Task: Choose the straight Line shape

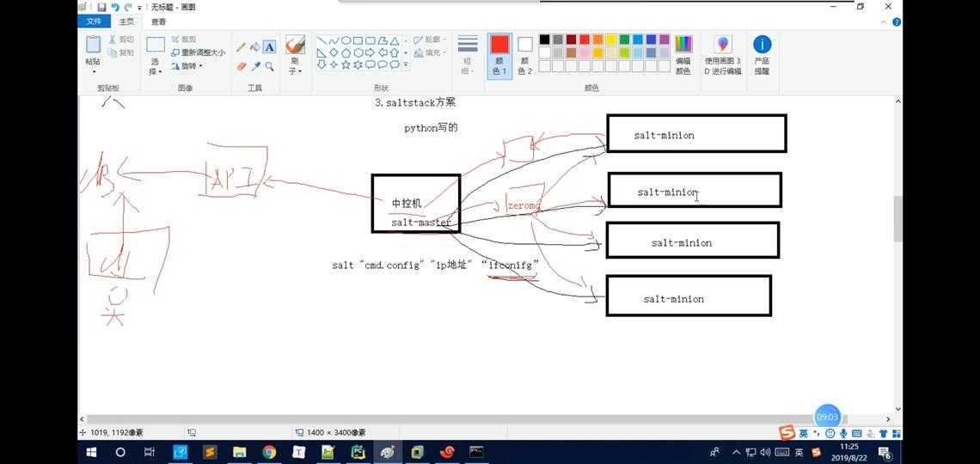Action: pos(322,40)
